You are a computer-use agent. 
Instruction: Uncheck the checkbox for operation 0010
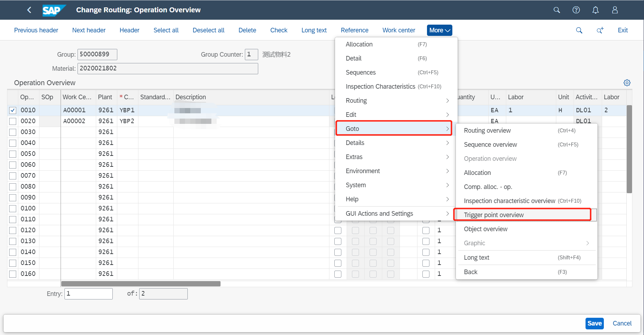pyautogui.click(x=12, y=110)
